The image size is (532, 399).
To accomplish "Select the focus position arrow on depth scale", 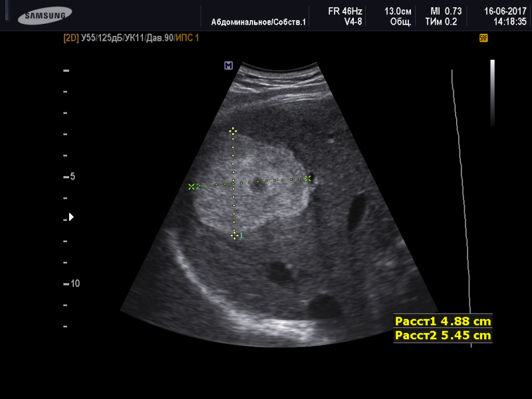I will [x=71, y=217].
